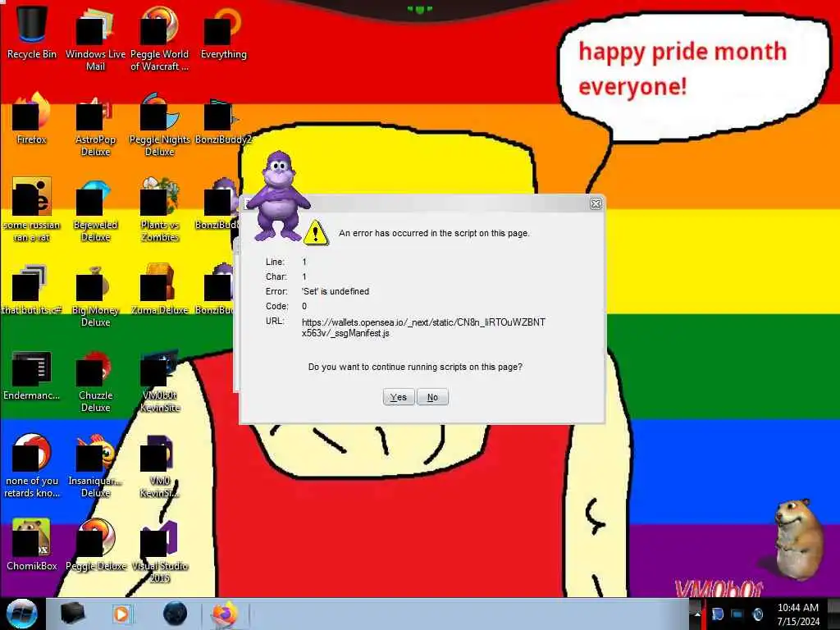
Task: Click the wallets.opensea.io URL text
Action: 423,327
